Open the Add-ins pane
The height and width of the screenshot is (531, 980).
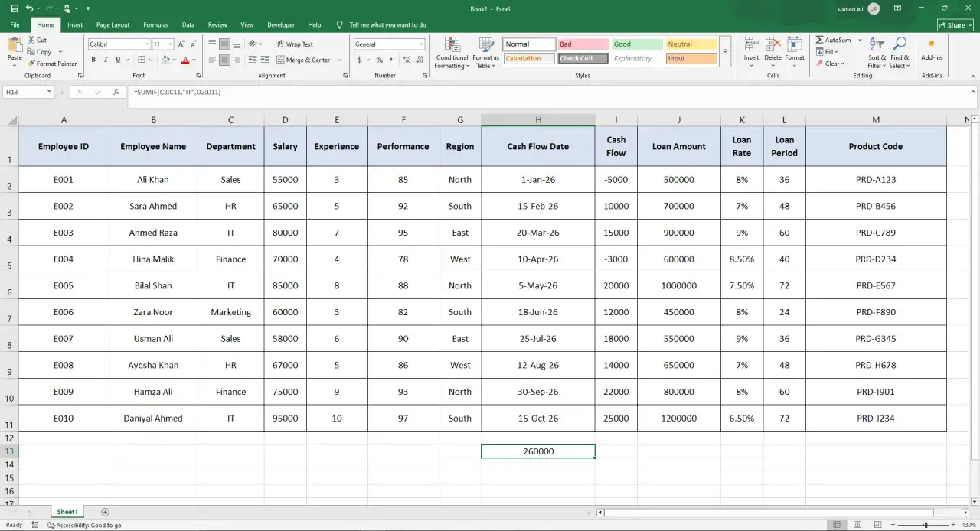(932, 50)
